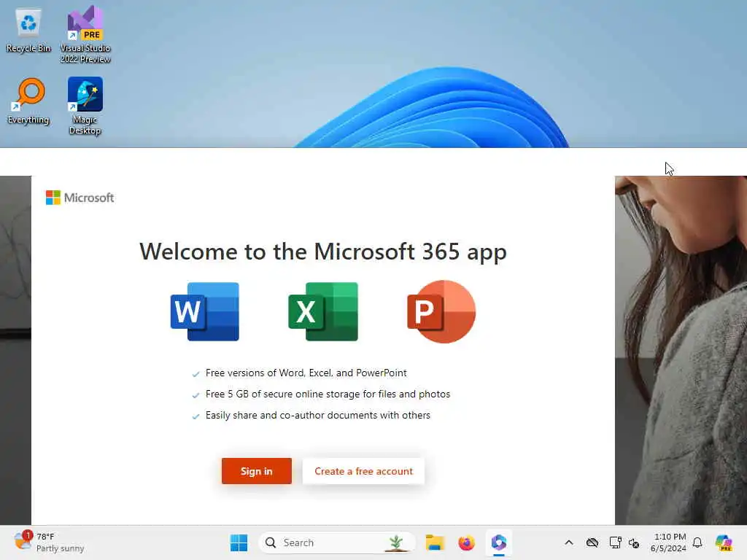Open File Explorer from taskbar
Viewport: 747px width, 560px height.
435,542
